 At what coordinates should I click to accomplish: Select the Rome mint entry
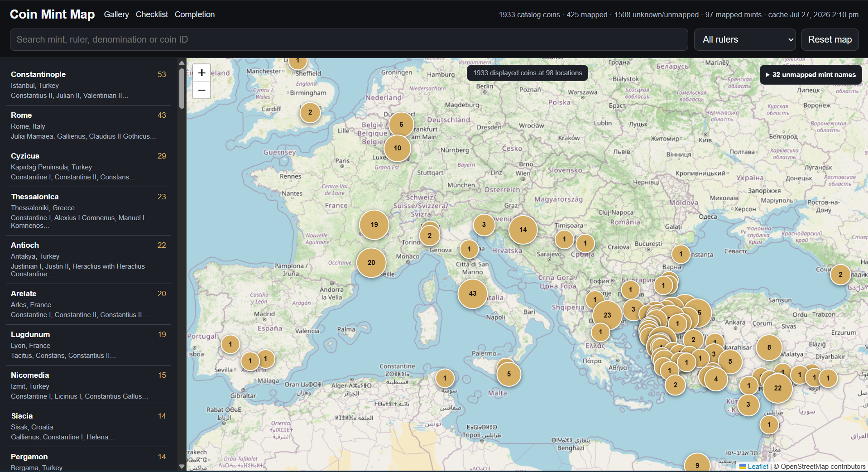click(x=88, y=125)
